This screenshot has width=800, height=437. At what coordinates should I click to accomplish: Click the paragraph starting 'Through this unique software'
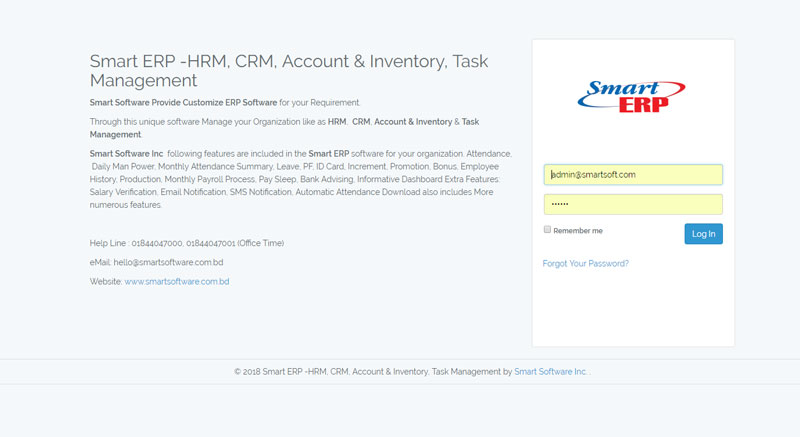[284, 128]
